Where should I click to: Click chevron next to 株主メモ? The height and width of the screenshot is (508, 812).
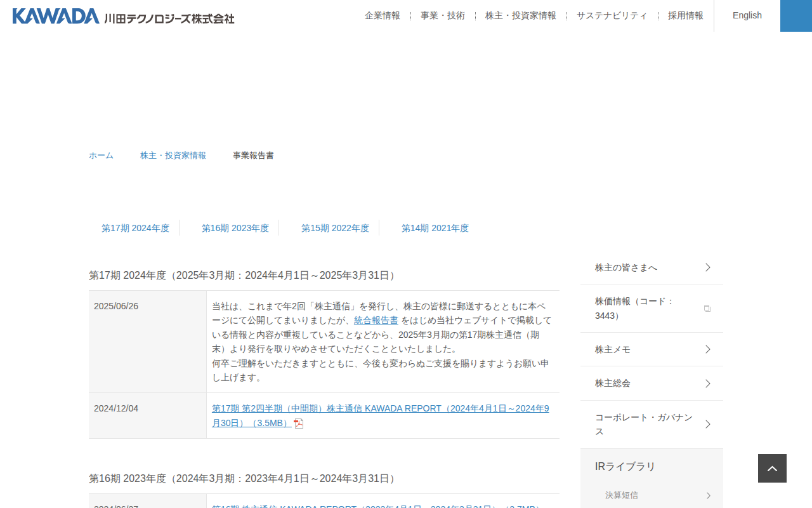click(708, 349)
